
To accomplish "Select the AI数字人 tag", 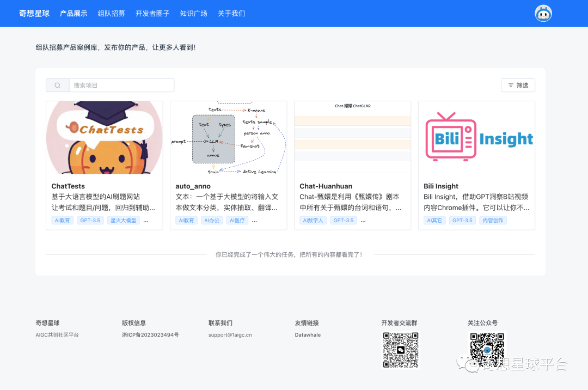I will (313, 221).
